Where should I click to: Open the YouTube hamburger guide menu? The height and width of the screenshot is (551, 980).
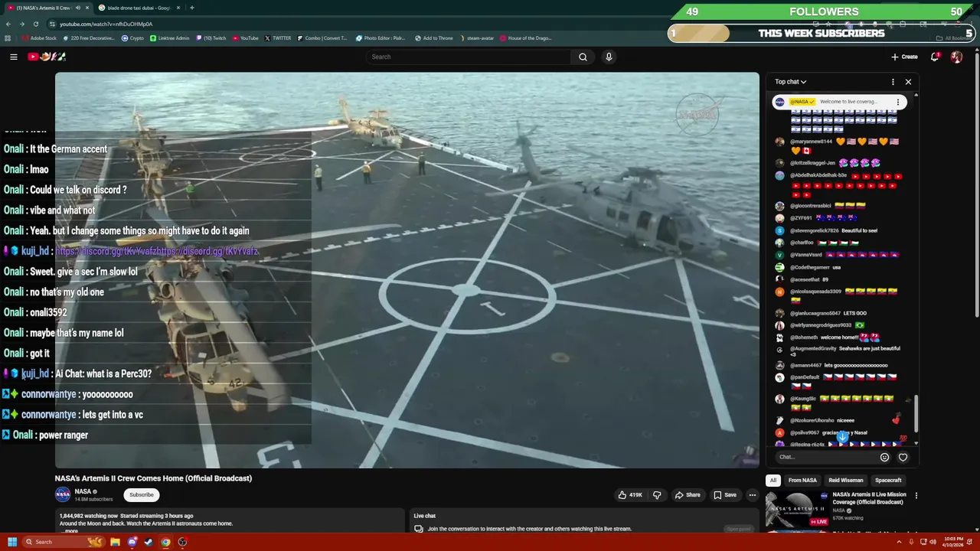(13, 57)
